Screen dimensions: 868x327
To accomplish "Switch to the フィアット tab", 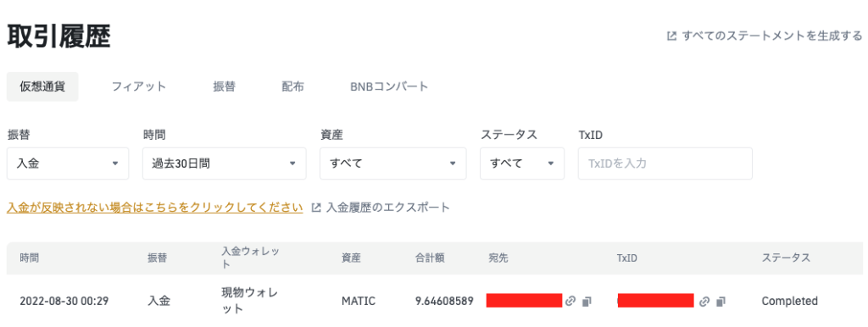I will 139,87.
